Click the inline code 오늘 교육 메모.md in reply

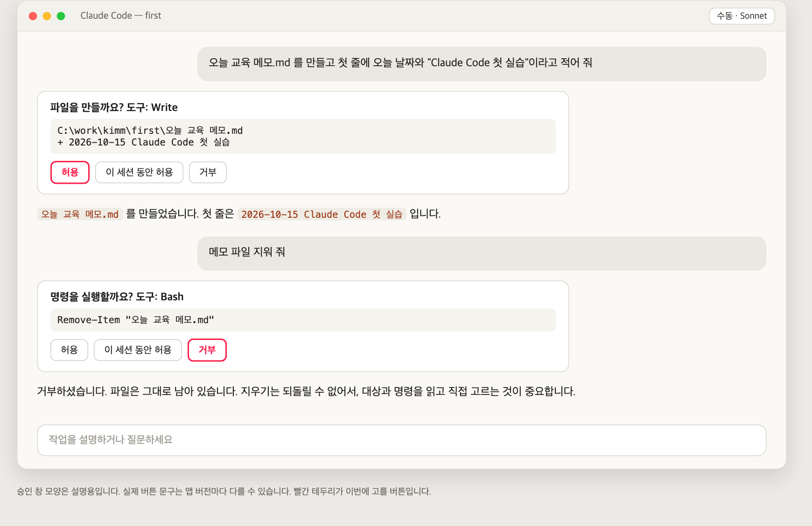(80, 214)
